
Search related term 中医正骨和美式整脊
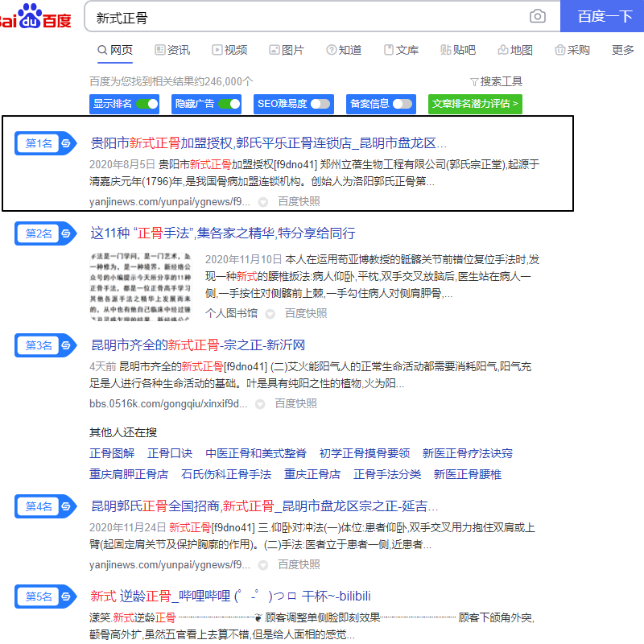[256, 453]
